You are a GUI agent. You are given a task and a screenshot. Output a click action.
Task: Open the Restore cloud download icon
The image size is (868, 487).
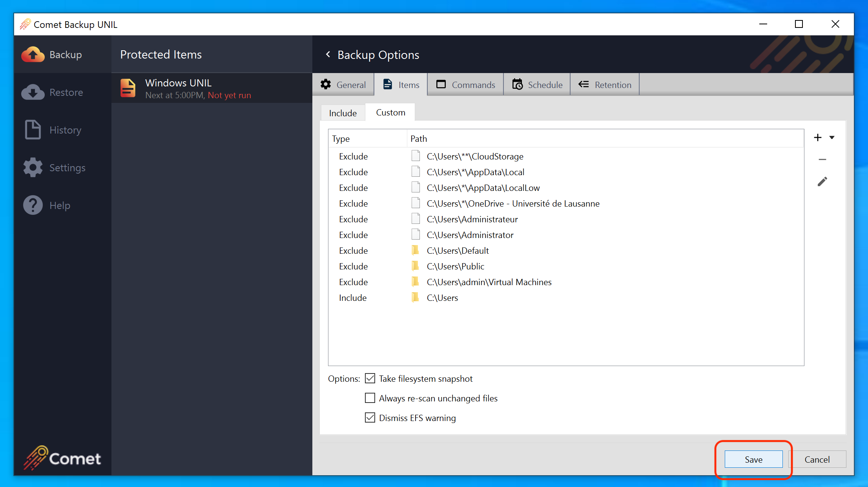click(x=33, y=92)
